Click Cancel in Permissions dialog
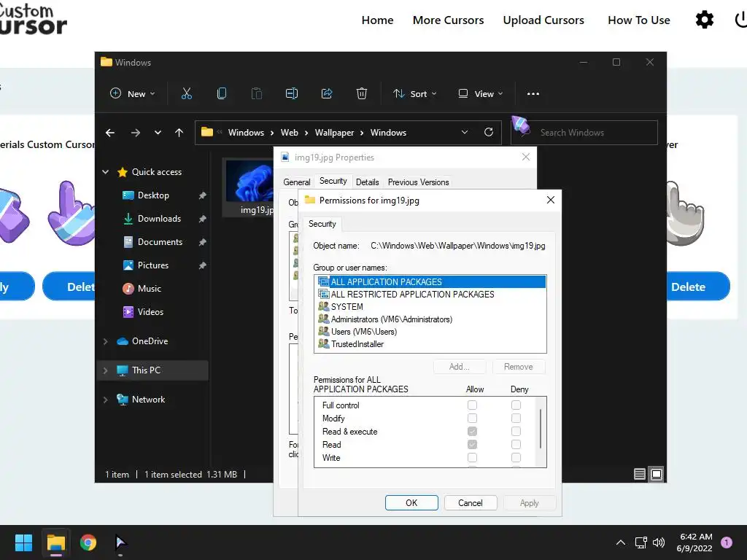 (x=471, y=503)
